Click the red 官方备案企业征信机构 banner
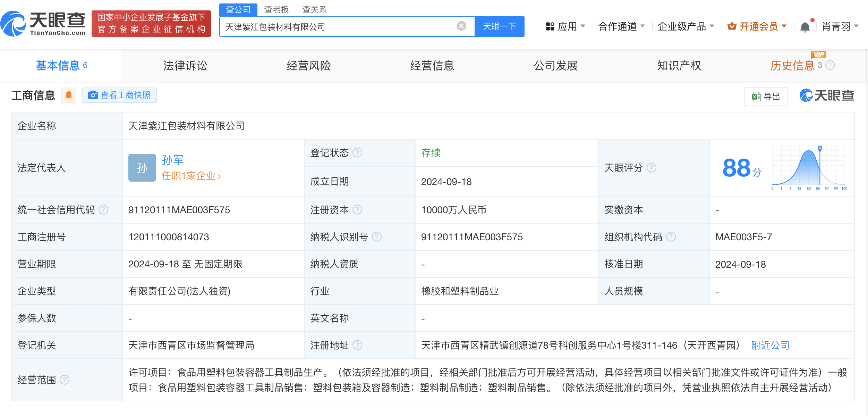Screen dimensions: 868x416 (151, 24)
